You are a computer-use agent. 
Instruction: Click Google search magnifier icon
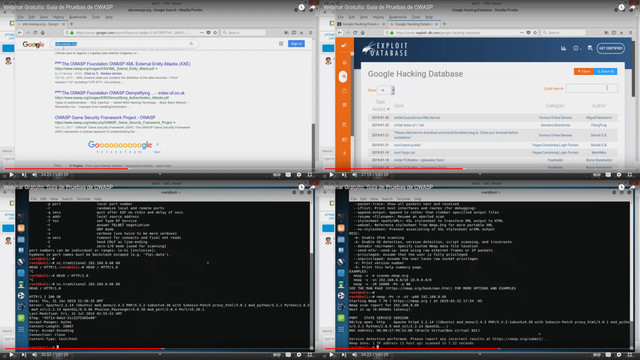coord(191,44)
